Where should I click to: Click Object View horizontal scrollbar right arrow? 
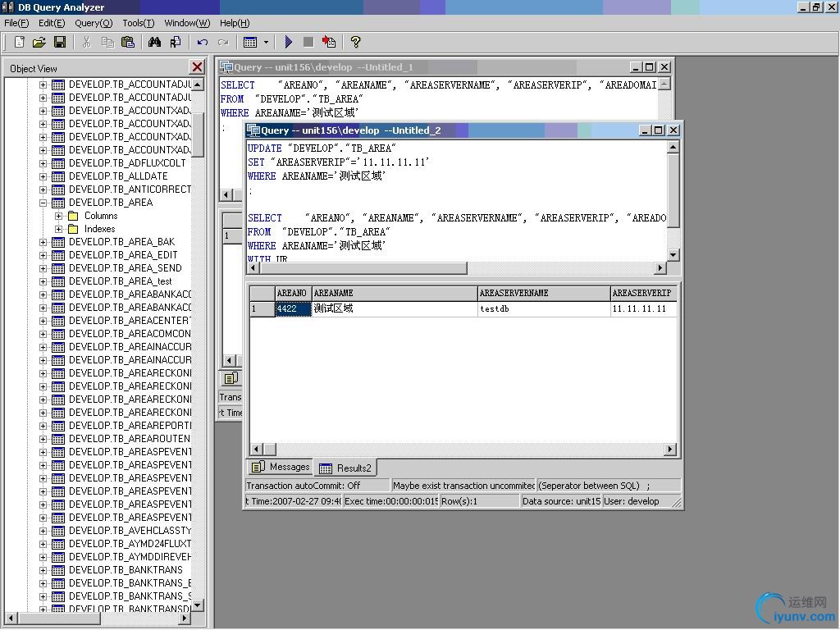point(185,619)
